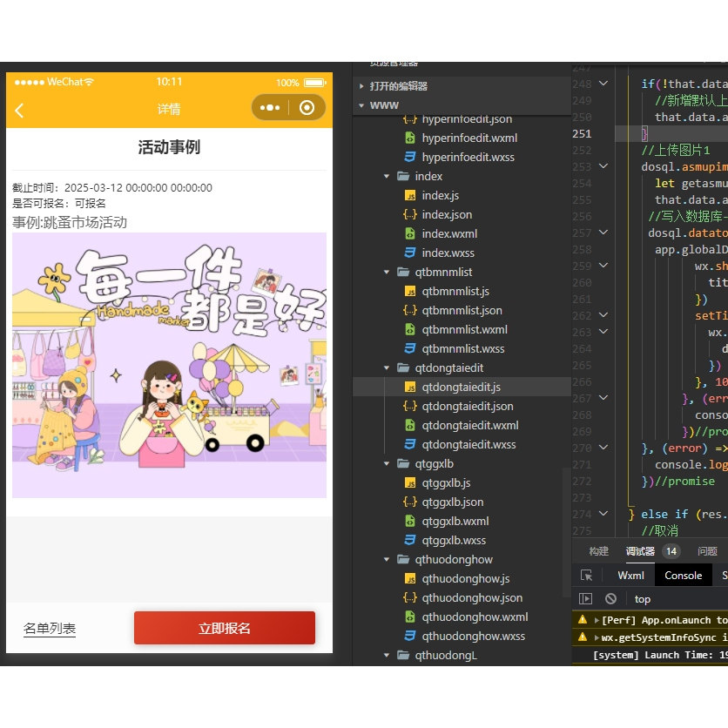The image size is (728, 728).
Task: Open hyperinfoedit.wxss file
Action: (x=468, y=157)
